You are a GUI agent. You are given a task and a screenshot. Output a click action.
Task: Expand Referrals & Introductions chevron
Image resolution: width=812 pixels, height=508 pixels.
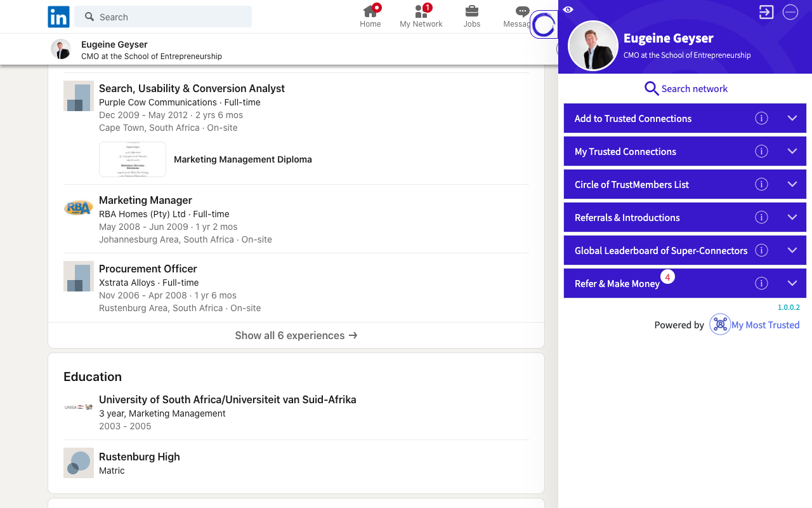click(x=792, y=217)
